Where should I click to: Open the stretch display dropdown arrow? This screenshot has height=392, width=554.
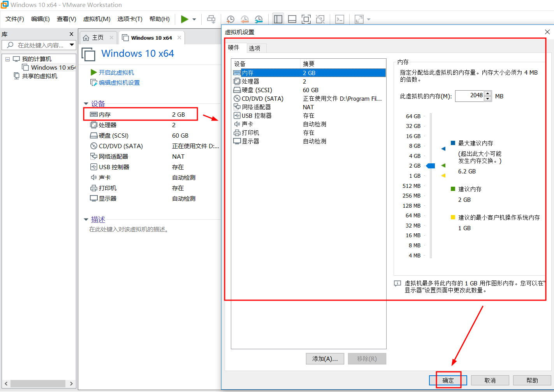[369, 19]
